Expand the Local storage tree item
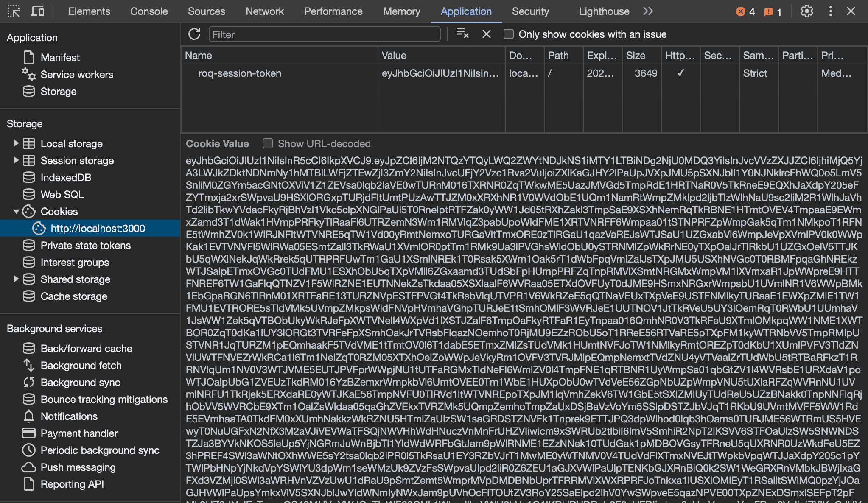 pyautogui.click(x=16, y=143)
